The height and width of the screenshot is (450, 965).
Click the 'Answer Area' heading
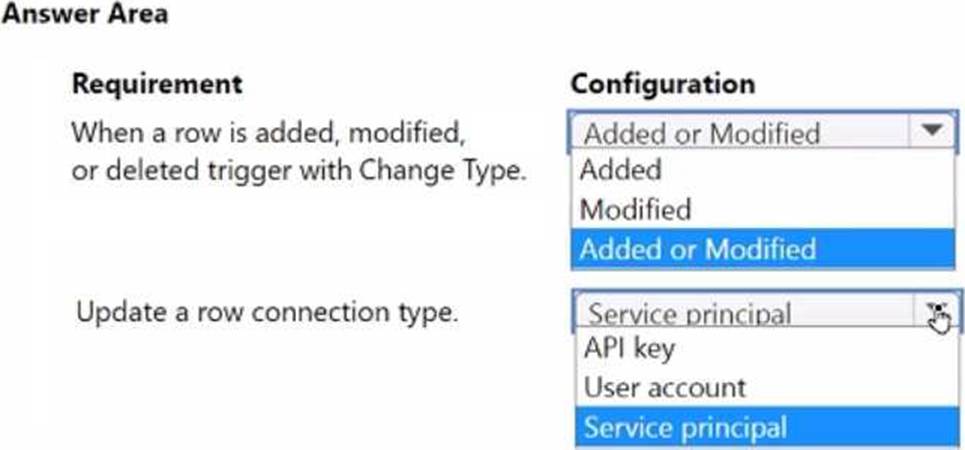[x=84, y=15]
